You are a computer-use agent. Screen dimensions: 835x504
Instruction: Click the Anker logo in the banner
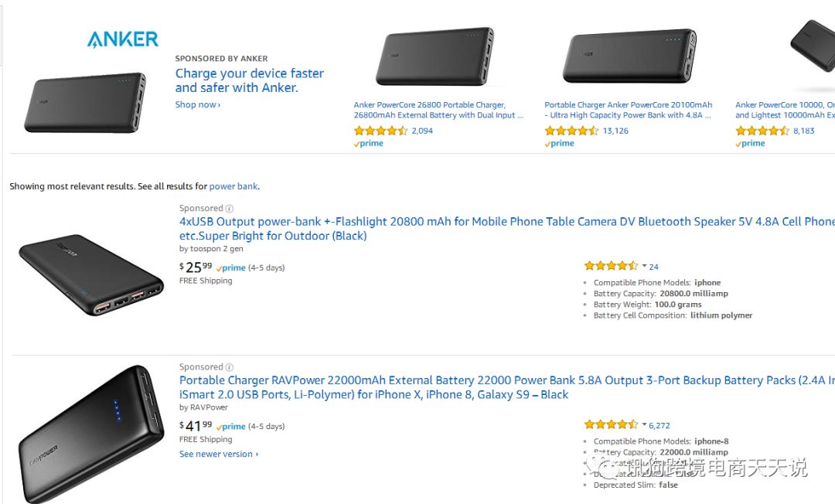click(x=122, y=39)
